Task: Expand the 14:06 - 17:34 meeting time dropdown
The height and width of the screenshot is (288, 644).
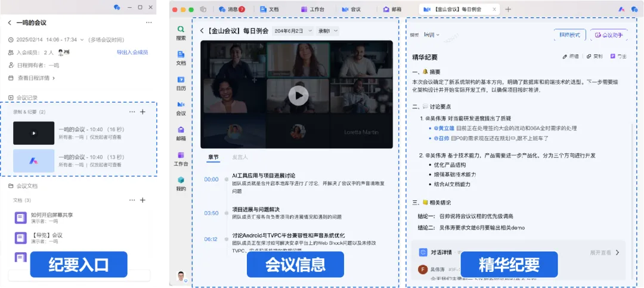Action: point(82,40)
